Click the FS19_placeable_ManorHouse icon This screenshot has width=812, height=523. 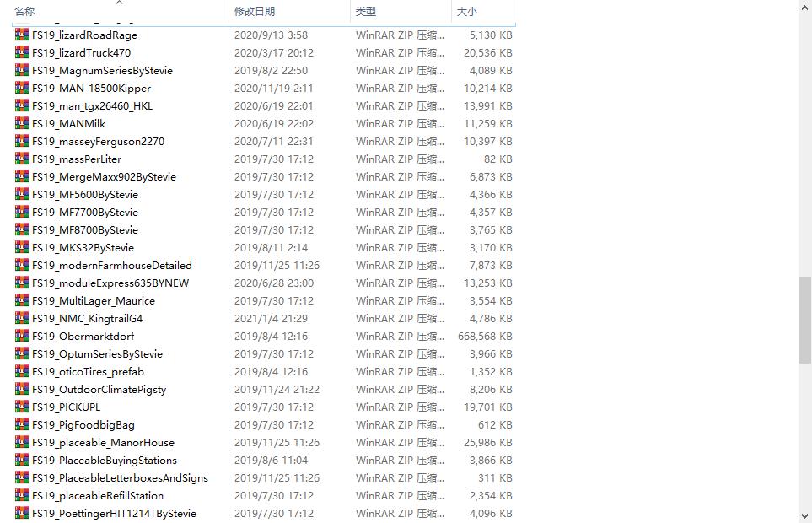point(22,442)
